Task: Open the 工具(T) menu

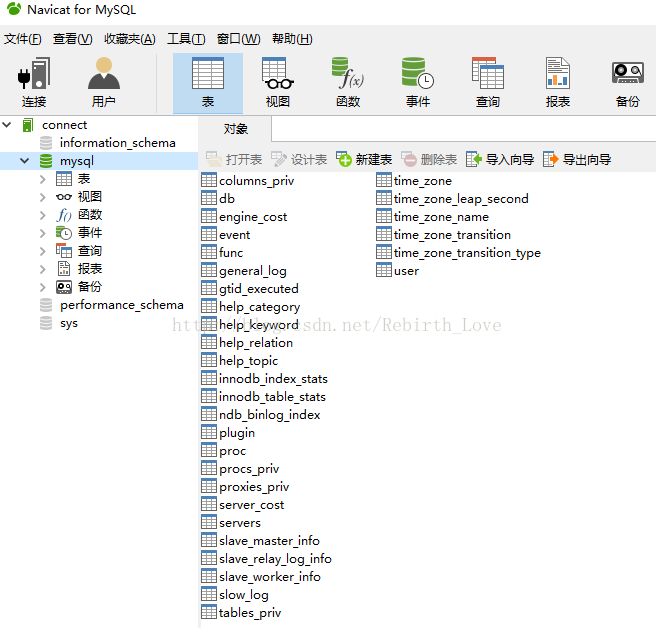Action: pos(186,39)
